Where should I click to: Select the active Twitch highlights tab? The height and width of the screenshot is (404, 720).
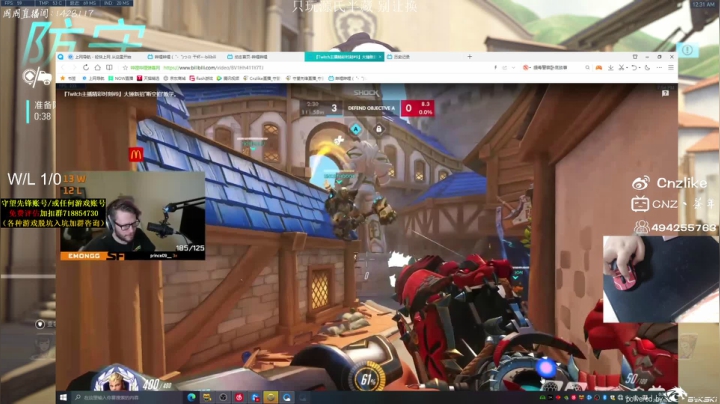tap(342, 57)
